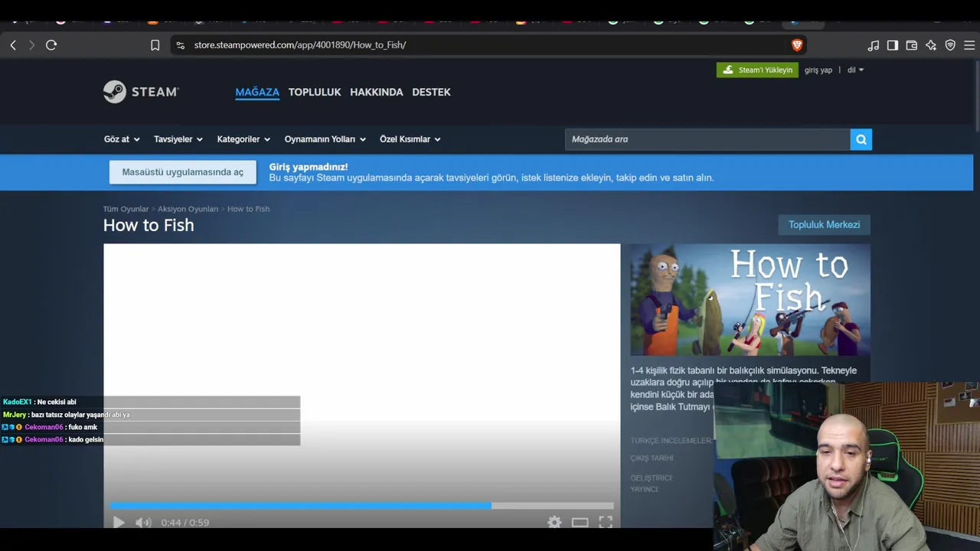Open the video settings gear
Viewport: 980px width, 551px height.
coord(554,522)
